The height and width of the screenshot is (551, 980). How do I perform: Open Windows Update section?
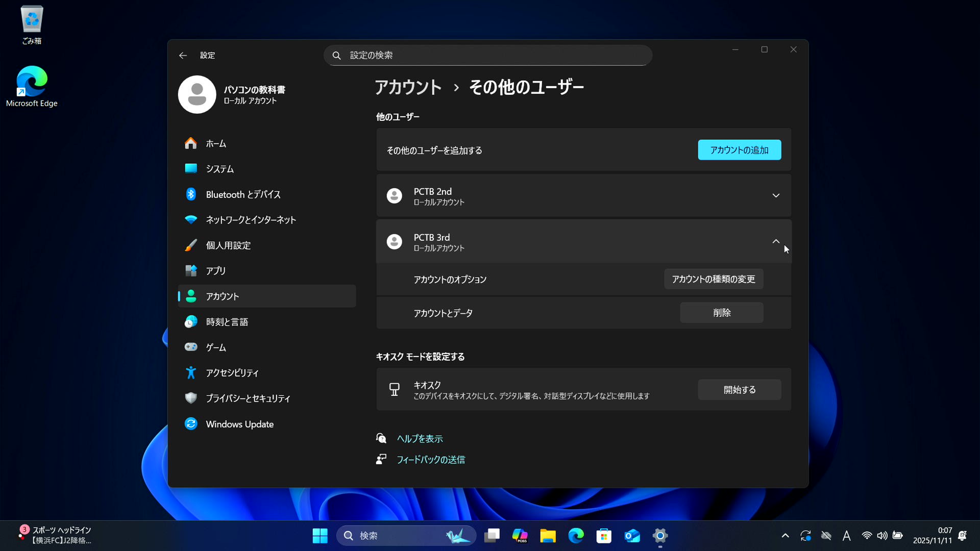tap(239, 424)
